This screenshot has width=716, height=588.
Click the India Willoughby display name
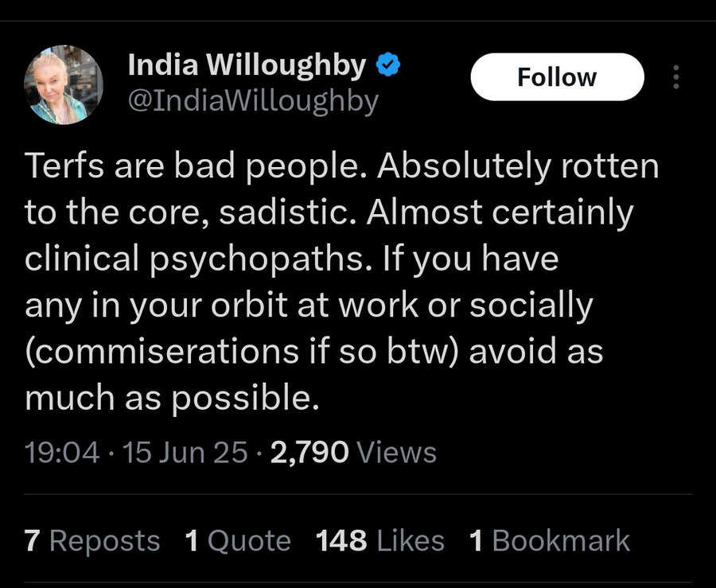click(x=247, y=67)
